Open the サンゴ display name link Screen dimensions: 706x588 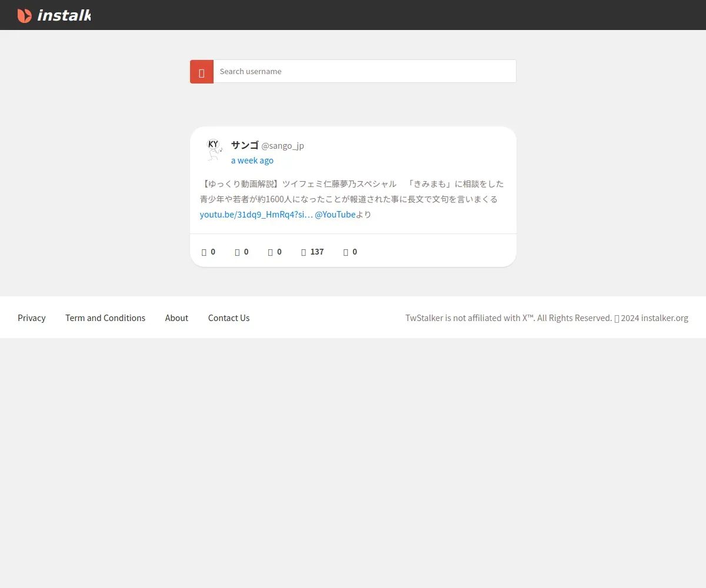(x=245, y=145)
